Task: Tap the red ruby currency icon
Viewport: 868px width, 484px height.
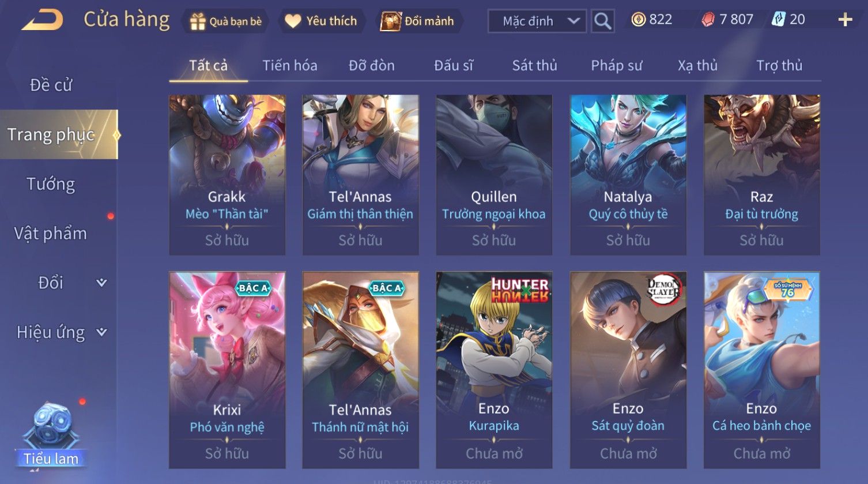Action: click(708, 20)
